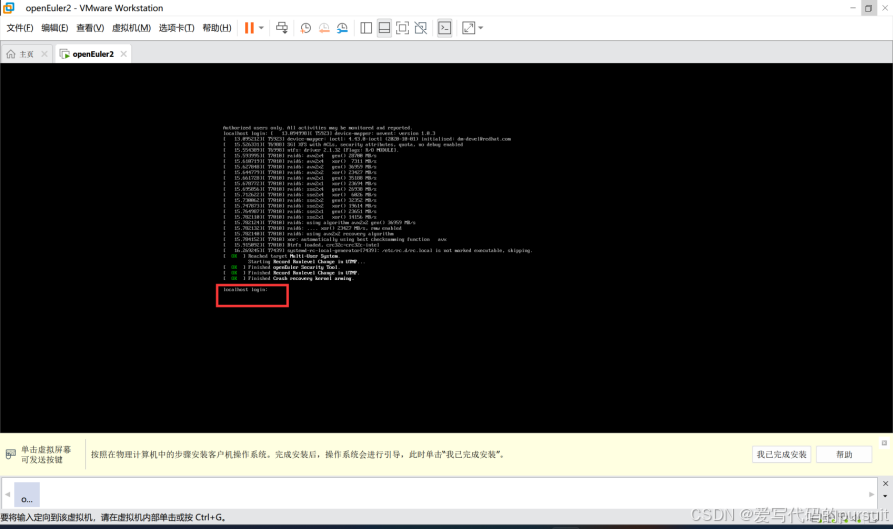Click the 'Reached target Multi-User System' console line
Screen dimensions: 893x530
pyautogui.click(x=281, y=256)
